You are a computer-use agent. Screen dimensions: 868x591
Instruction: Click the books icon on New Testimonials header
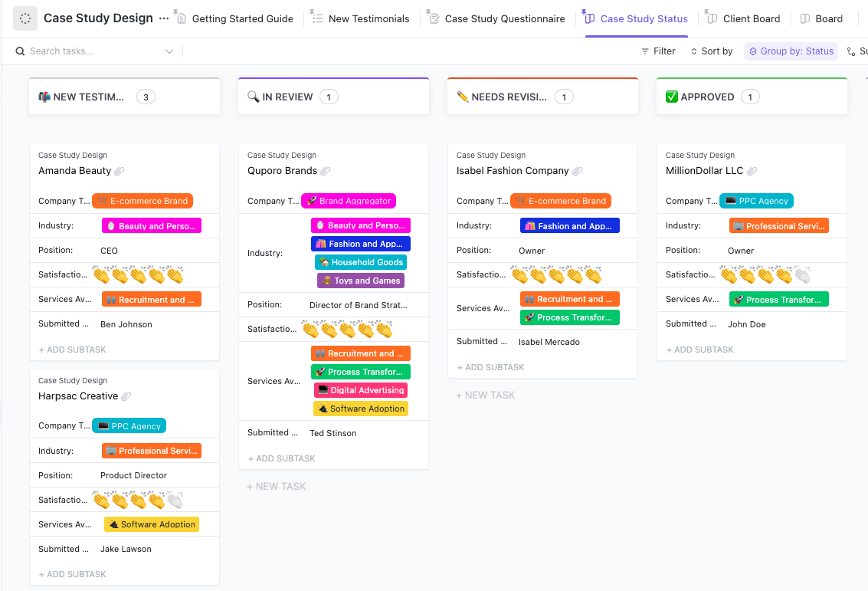[x=44, y=97]
